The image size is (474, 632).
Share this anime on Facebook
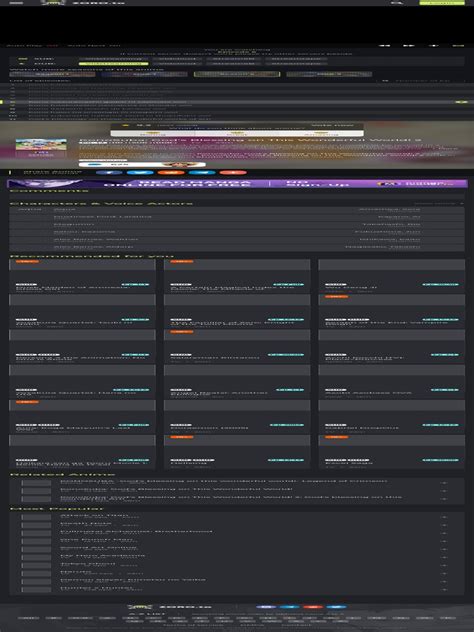tap(109, 173)
